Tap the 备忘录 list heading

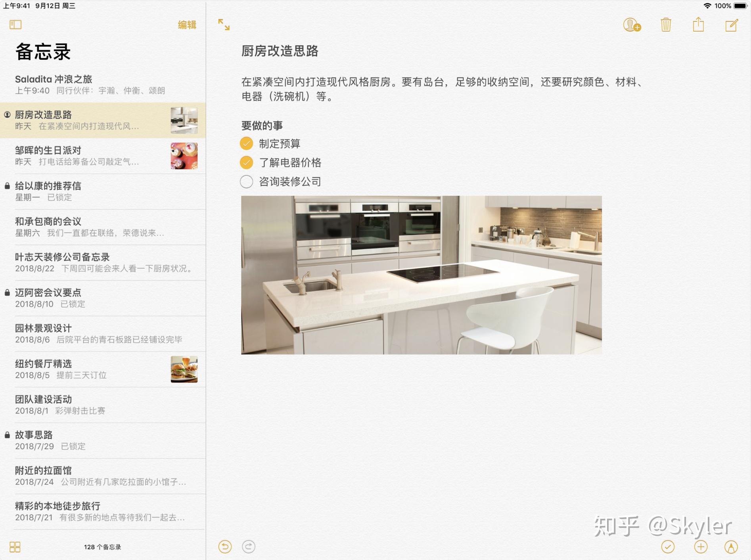point(43,52)
